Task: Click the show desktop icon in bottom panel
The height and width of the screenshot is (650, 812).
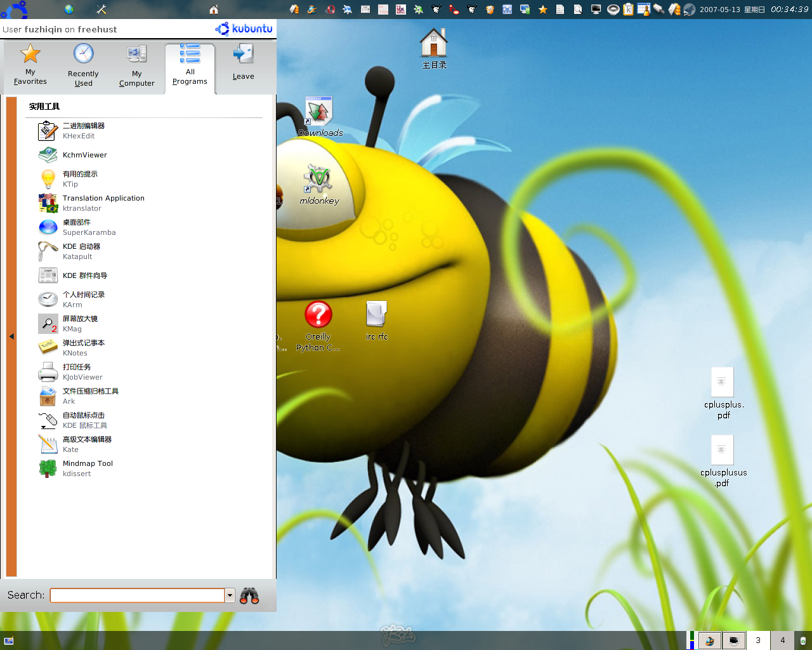Action: [x=9, y=641]
